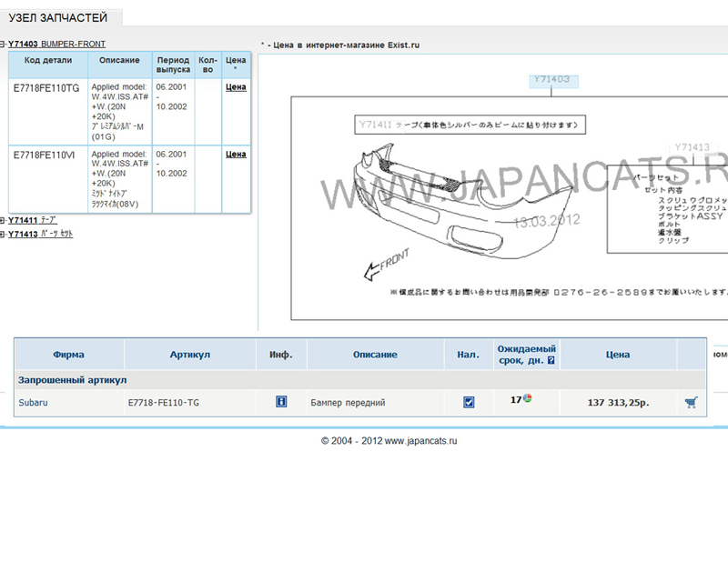Open the Y71411 tape link
728x582 pixels.
tap(33, 220)
